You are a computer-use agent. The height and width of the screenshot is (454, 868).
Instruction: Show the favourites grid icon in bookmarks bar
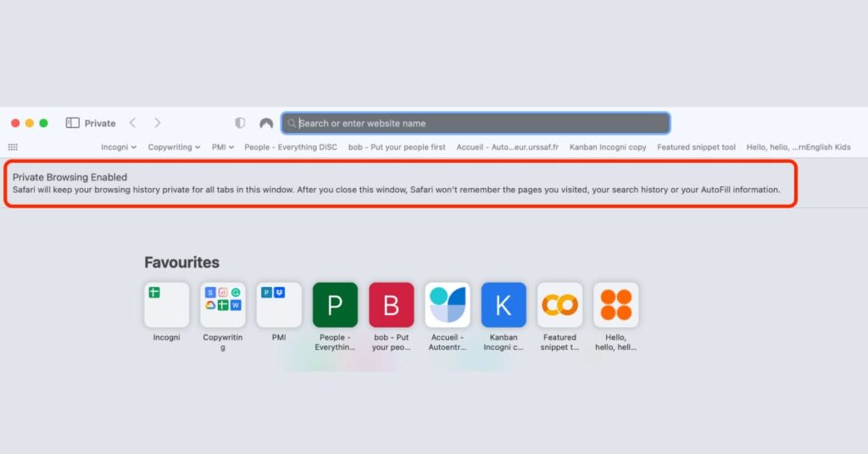tap(13, 147)
